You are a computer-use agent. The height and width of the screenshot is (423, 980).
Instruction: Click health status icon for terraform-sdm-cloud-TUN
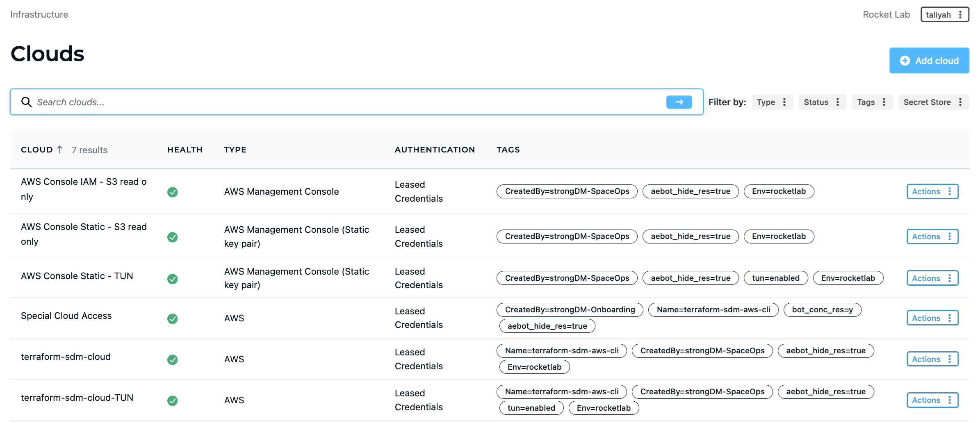[x=172, y=401]
